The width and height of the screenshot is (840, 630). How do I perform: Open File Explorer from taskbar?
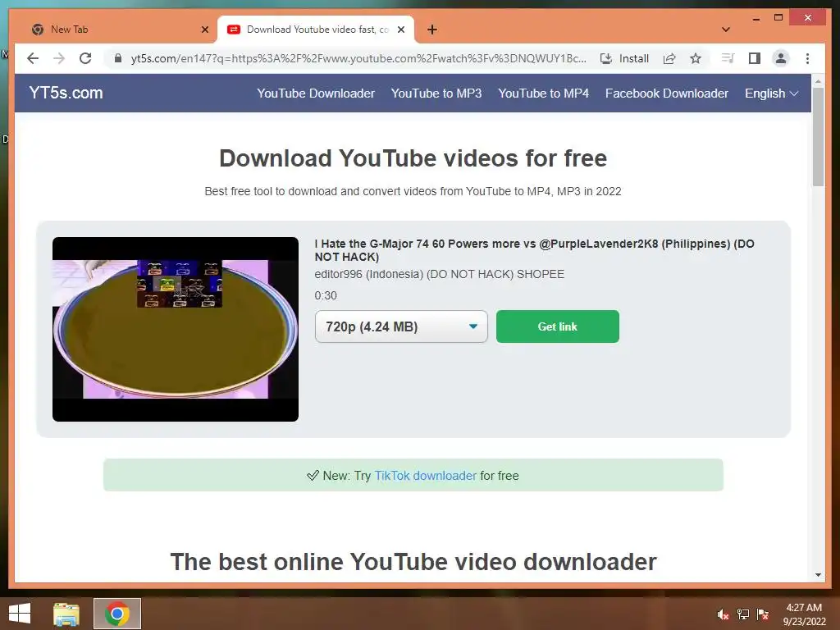coord(66,614)
